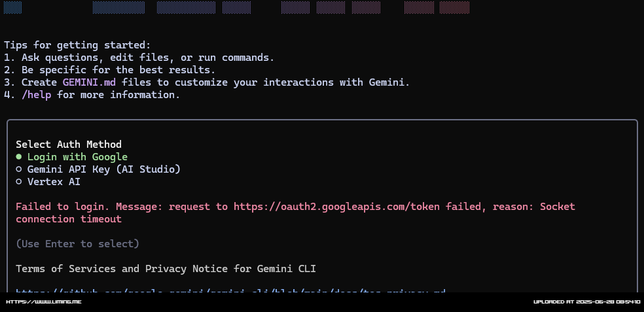The image size is (644, 312).
Task: Click the rightmost pink logo block
Action: pyautogui.click(x=454, y=7)
